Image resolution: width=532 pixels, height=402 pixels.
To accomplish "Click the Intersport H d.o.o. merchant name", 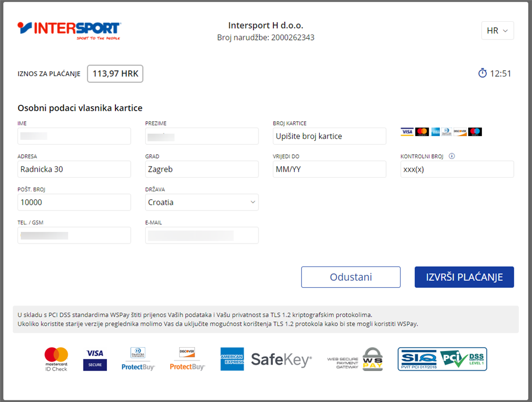I will coord(265,26).
